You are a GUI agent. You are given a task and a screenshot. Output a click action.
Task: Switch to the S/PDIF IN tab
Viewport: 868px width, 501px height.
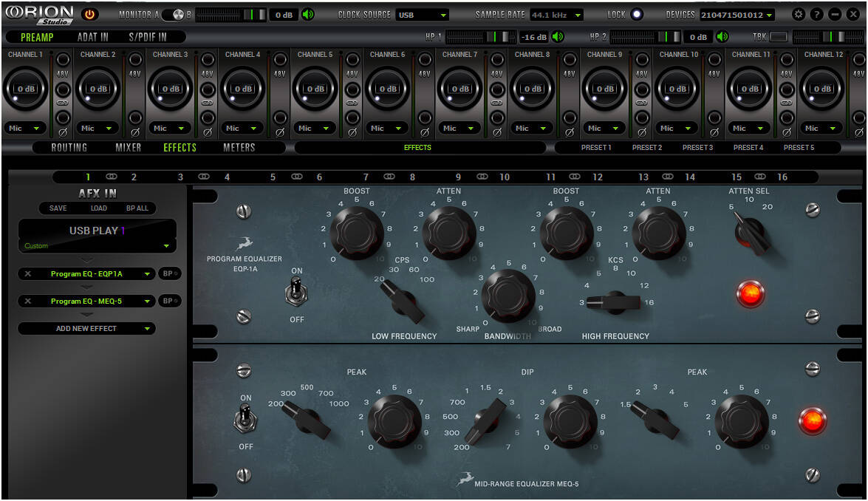[x=148, y=37]
